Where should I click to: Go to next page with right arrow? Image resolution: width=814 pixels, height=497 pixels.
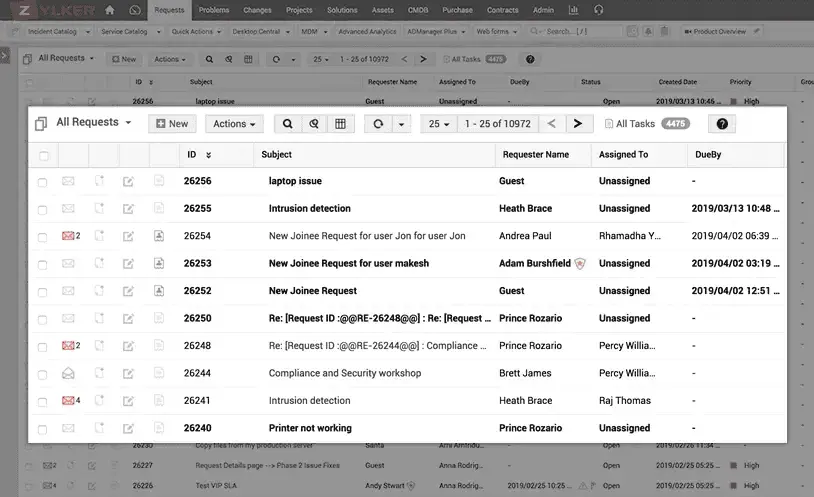coord(578,124)
